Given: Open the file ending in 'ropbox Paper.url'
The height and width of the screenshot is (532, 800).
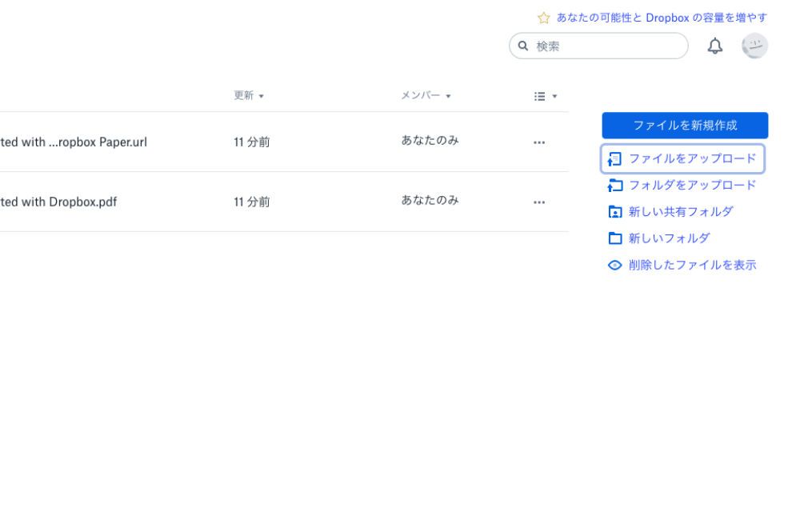Looking at the screenshot, I should 74,142.
